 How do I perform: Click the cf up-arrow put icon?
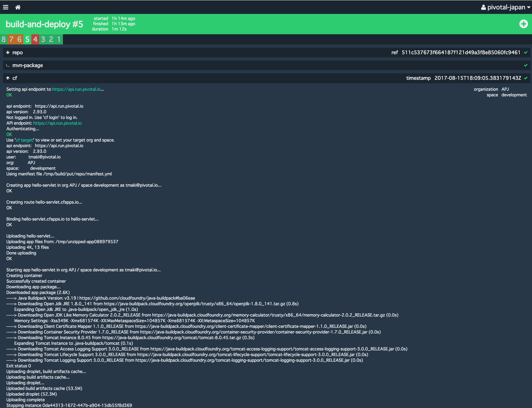click(8, 78)
